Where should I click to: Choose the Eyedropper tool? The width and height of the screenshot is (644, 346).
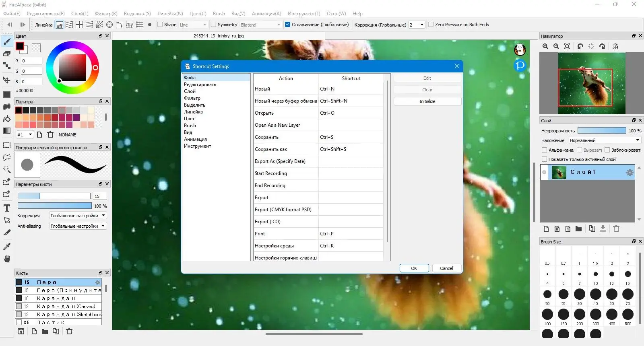(x=7, y=247)
